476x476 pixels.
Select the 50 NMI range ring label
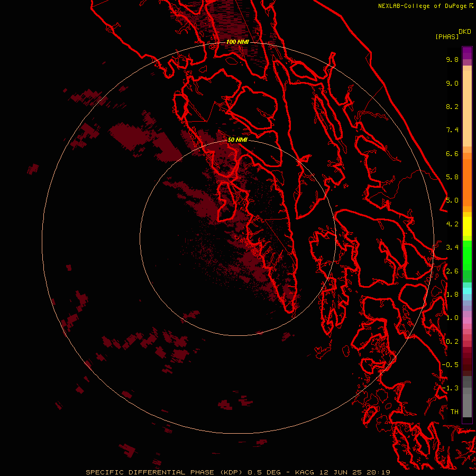(237, 140)
